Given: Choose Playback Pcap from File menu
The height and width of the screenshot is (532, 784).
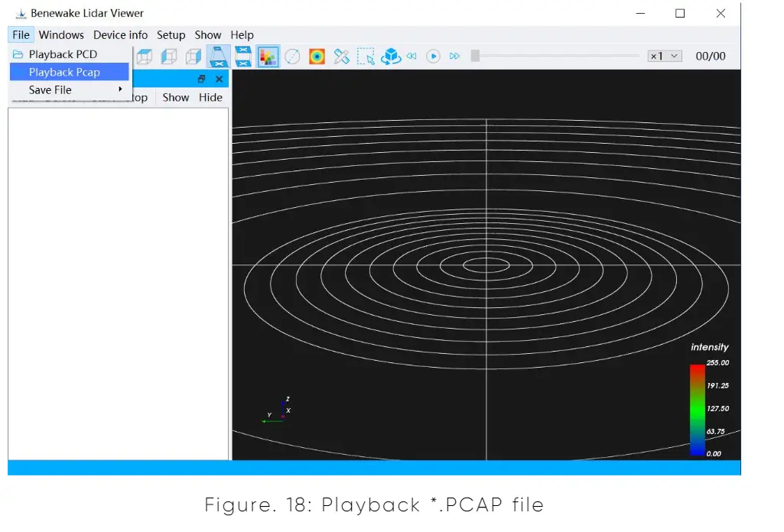Looking at the screenshot, I should pyautogui.click(x=70, y=72).
